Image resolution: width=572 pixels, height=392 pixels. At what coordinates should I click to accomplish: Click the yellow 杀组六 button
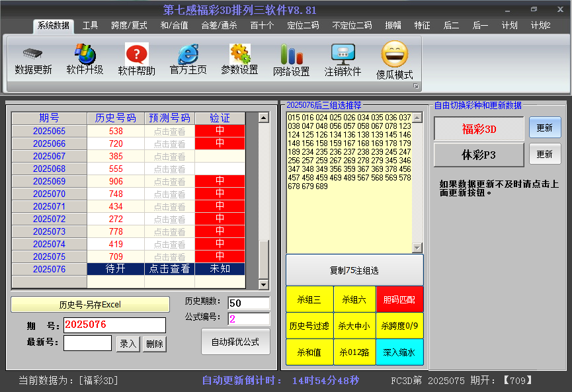354,299
